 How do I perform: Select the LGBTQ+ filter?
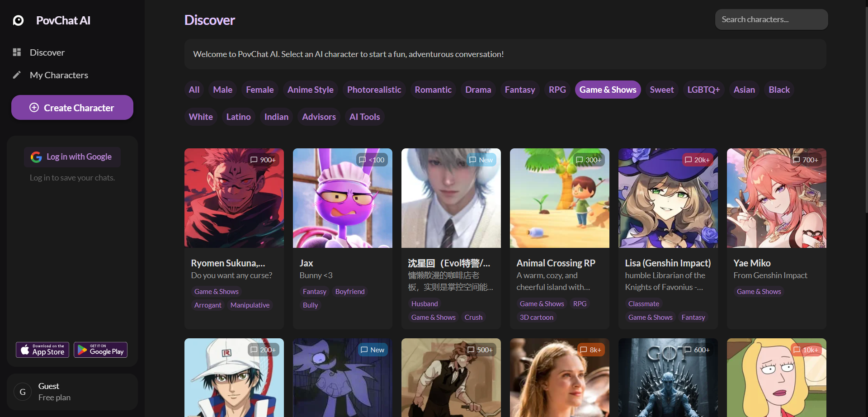[x=703, y=90]
